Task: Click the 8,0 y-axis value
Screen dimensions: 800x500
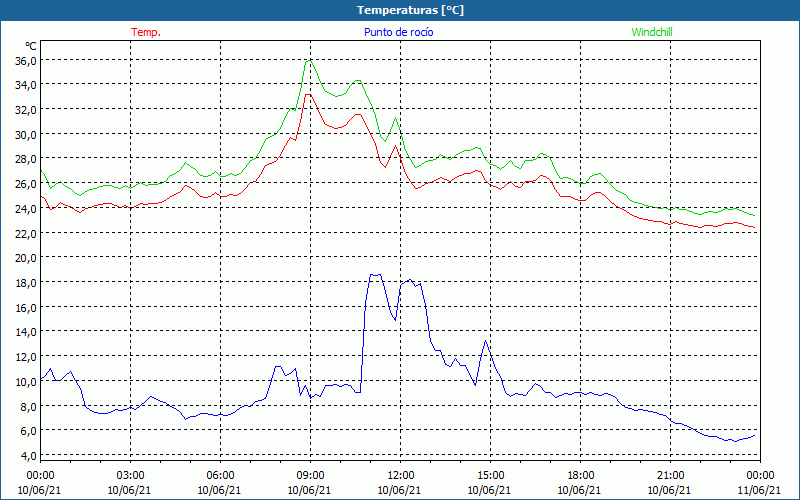Action: click(29, 407)
